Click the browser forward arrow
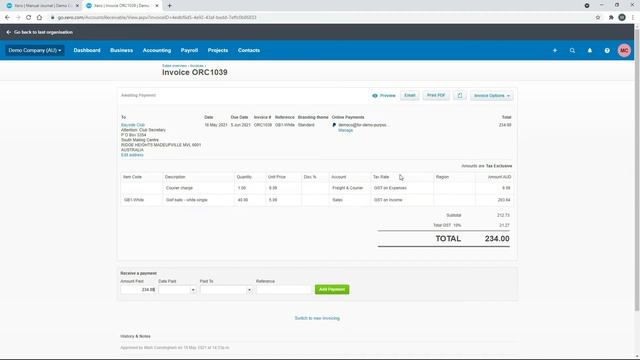Viewport: 640px width, 360px height. tap(18, 18)
